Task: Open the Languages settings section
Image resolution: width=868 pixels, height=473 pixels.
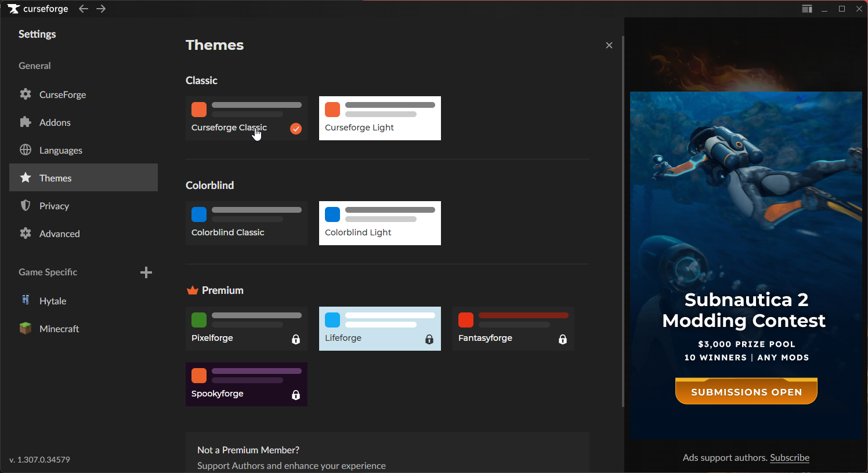Action: [84, 150]
